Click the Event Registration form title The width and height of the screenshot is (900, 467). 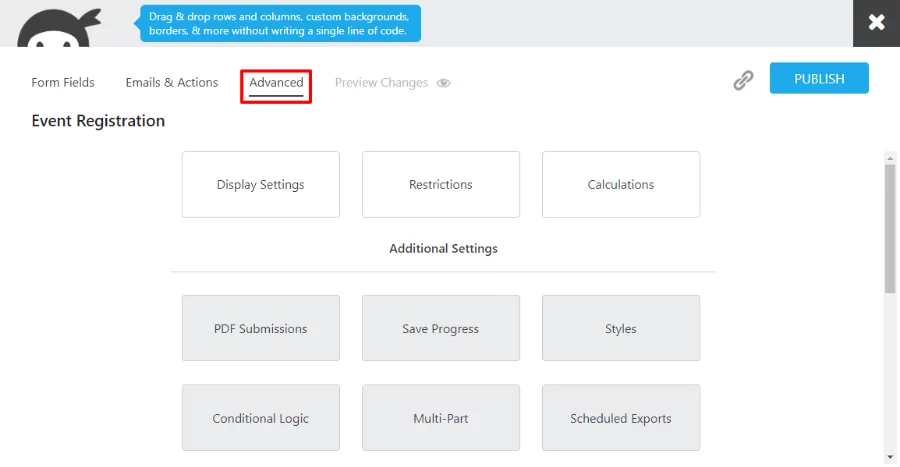[98, 121]
